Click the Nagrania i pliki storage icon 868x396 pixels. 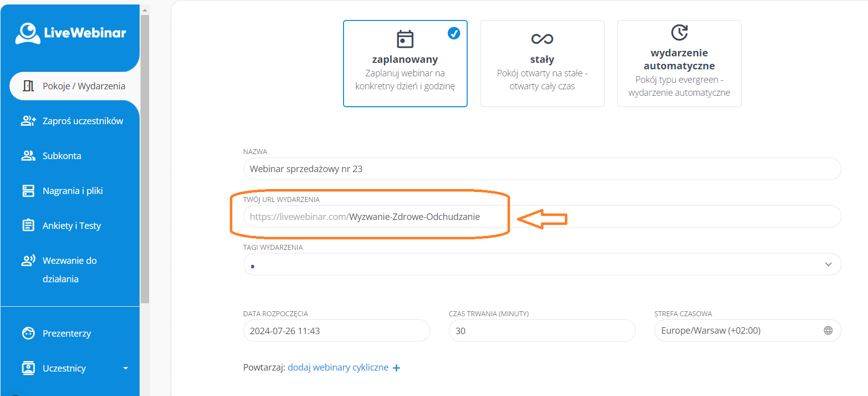(x=28, y=191)
